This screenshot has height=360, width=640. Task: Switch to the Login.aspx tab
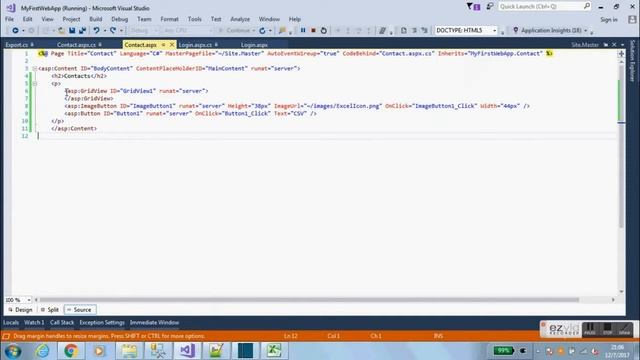[x=254, y=45]
